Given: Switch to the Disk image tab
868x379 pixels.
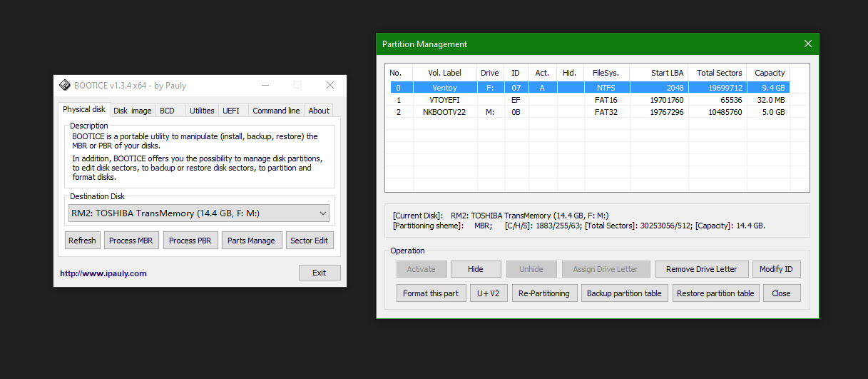Looking at the screenshot, I should (x=133, y=111).
